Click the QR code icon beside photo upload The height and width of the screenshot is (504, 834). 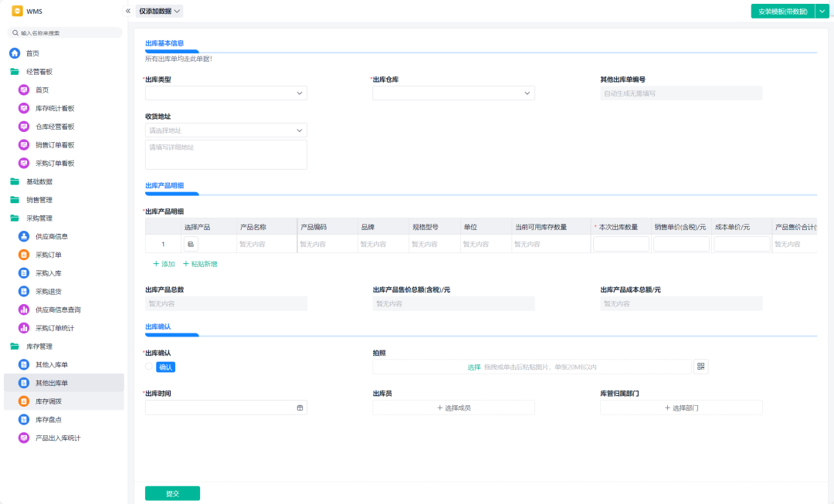(x=700, y=367)
